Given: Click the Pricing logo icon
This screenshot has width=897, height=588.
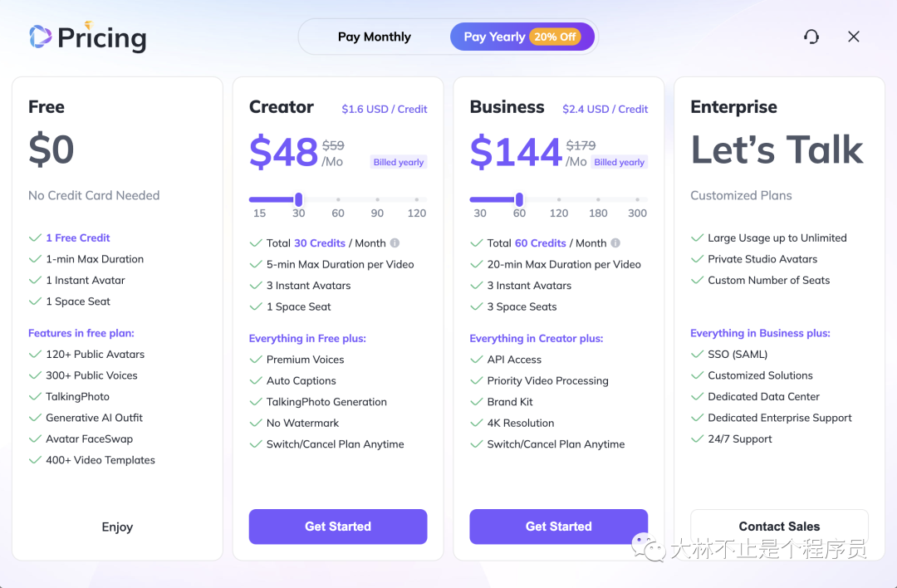Looking at the screenshot, I should tap(41, 37).
